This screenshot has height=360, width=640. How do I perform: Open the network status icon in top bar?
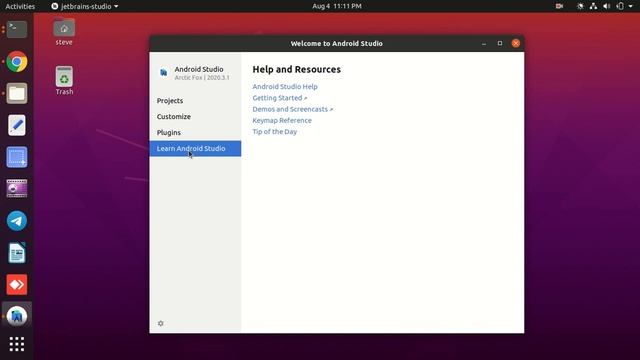pos(593,6)
